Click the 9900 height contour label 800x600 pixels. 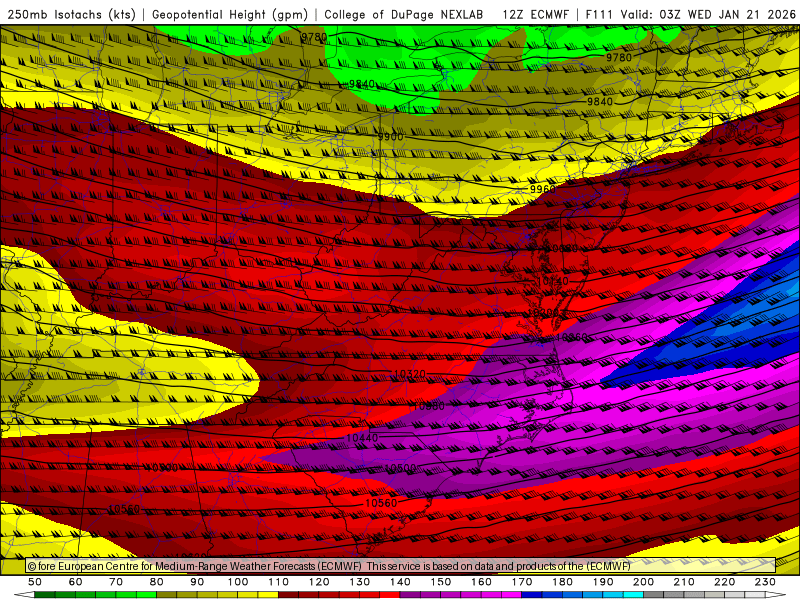coord(390,137)
